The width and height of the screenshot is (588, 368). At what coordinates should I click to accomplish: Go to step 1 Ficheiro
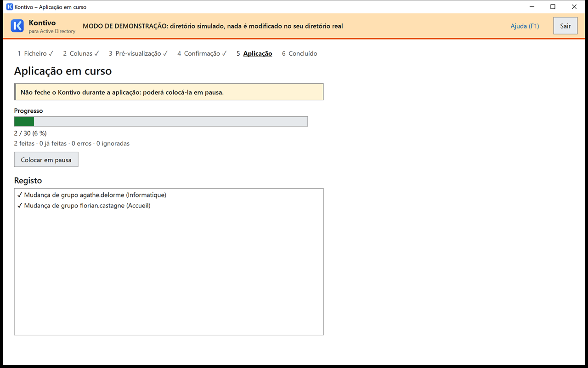(x=35, y=53)
